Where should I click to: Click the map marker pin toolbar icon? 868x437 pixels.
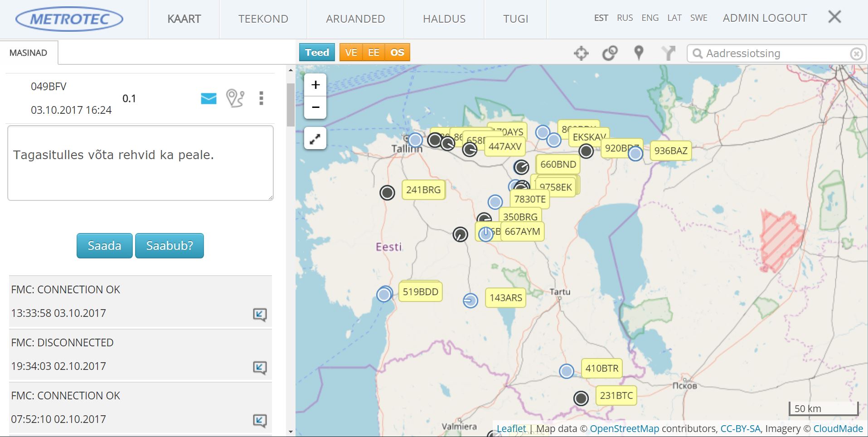coord(639,53)
